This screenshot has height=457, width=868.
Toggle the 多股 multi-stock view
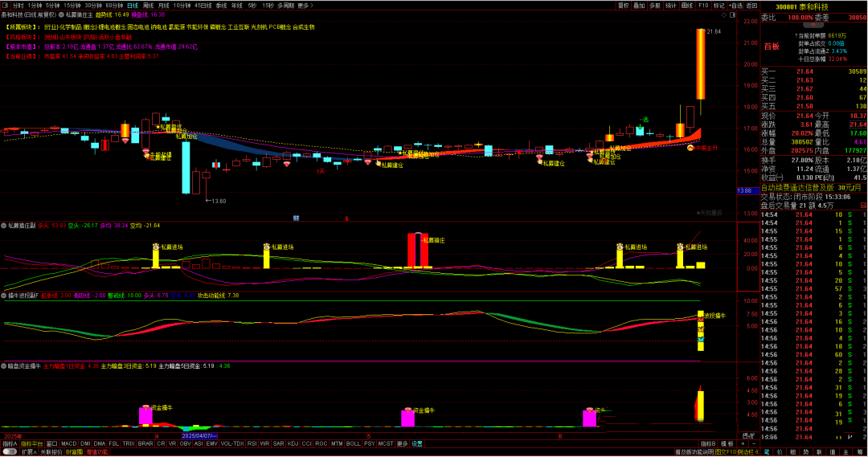click(655, 5)
